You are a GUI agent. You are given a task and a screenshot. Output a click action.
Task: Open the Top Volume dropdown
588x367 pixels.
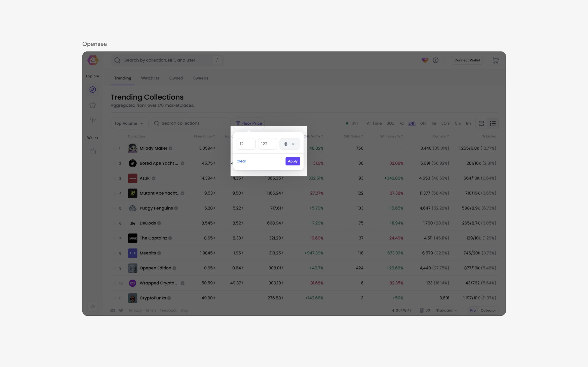pos(129,123)
